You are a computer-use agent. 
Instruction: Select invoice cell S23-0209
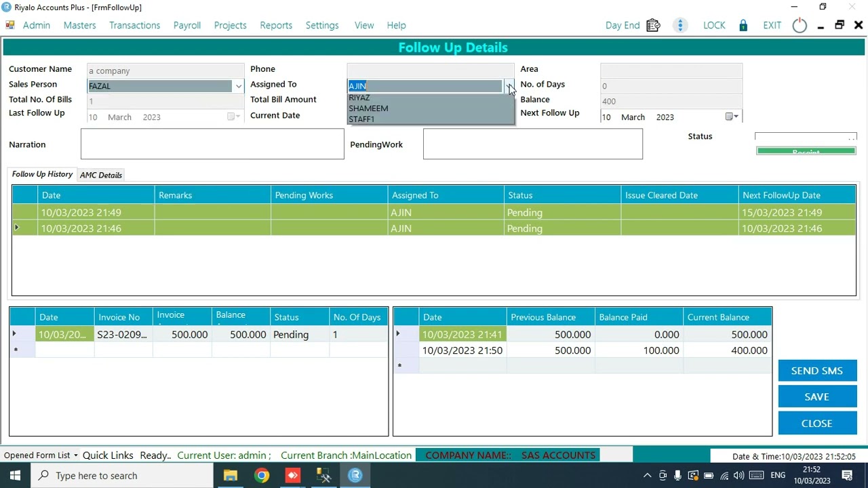pos(123,334)
